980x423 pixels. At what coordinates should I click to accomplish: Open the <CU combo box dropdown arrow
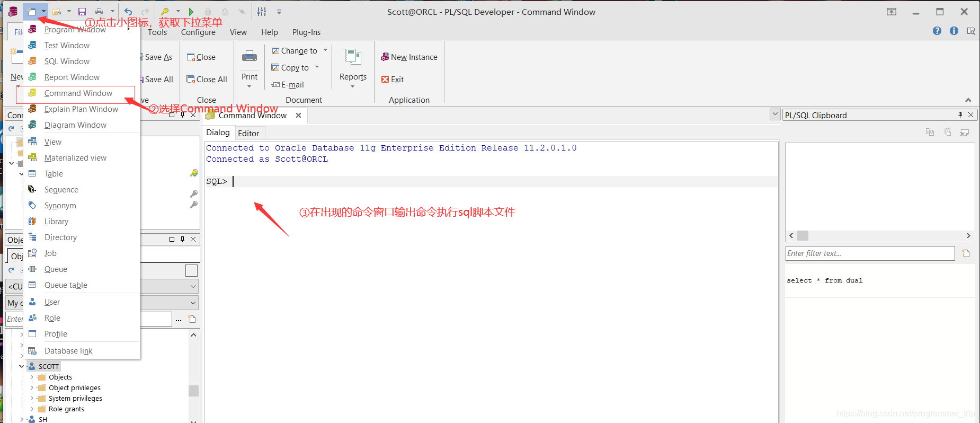[193, 286]
